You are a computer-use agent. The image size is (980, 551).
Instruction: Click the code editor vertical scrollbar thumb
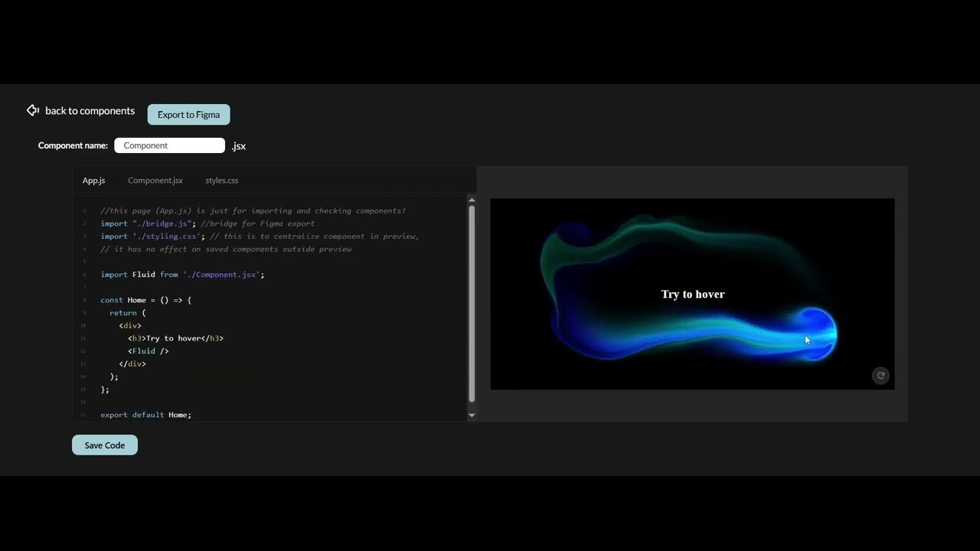click(472, 303)
